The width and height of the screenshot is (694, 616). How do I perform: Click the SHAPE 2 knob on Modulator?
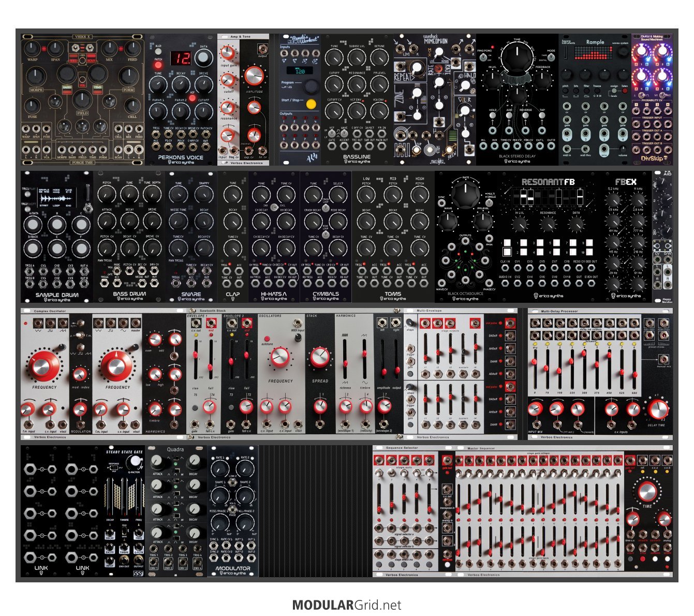click(x=245, y=494)
